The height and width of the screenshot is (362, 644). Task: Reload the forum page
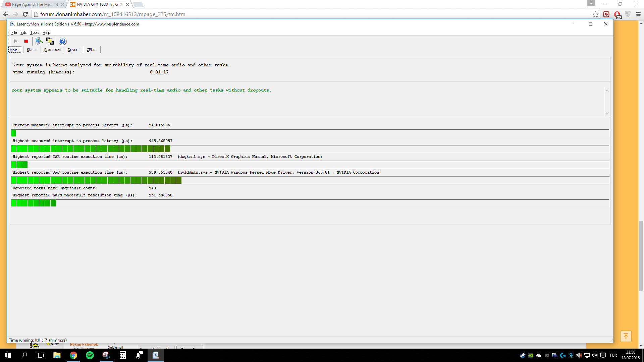pyautogui.click(x=25, y=14)
